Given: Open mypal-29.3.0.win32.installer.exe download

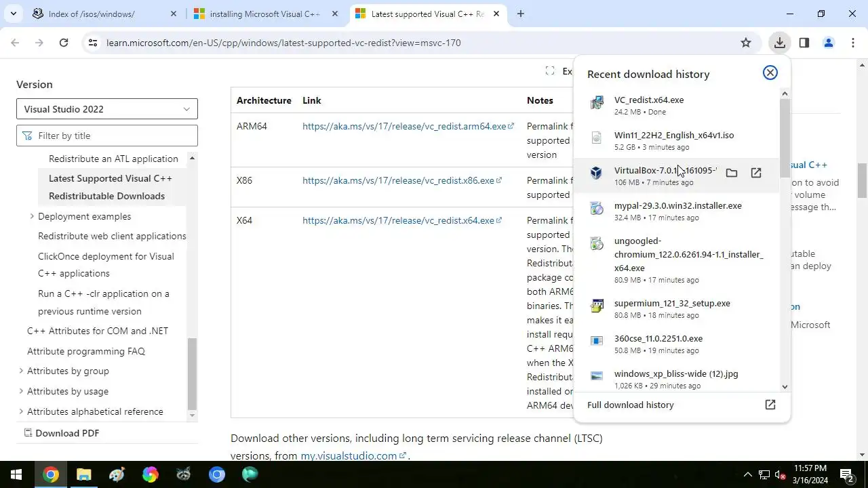Looking at the screenshot, I should click(x=678, y=211).
